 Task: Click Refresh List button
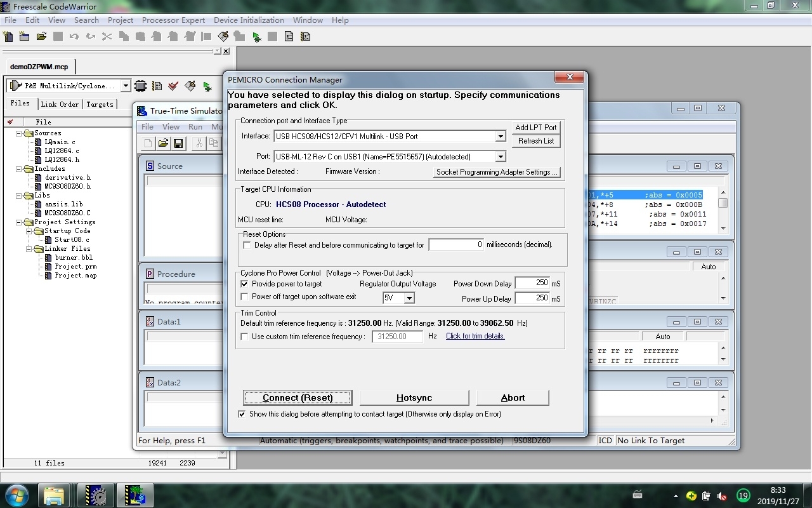[536, 141]
